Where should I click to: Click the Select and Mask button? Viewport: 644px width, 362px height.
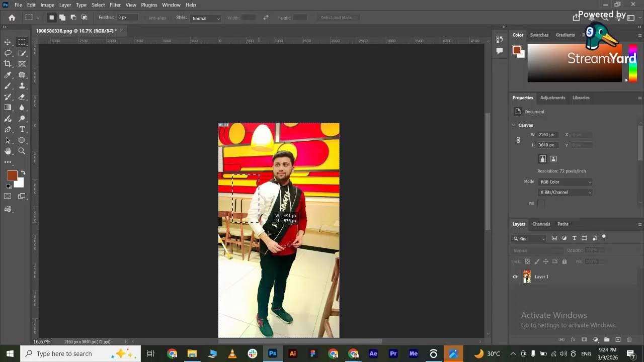[x=338, y=18]
